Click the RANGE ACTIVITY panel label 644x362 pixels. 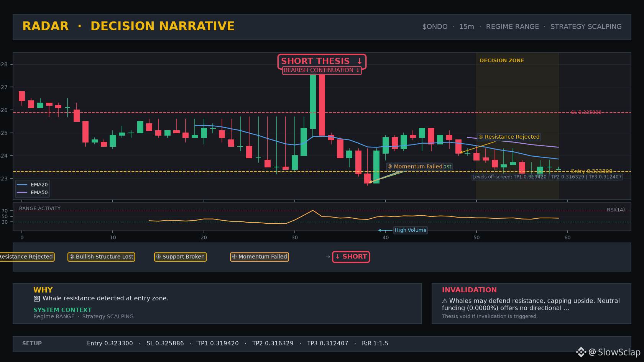click(40, 209)
